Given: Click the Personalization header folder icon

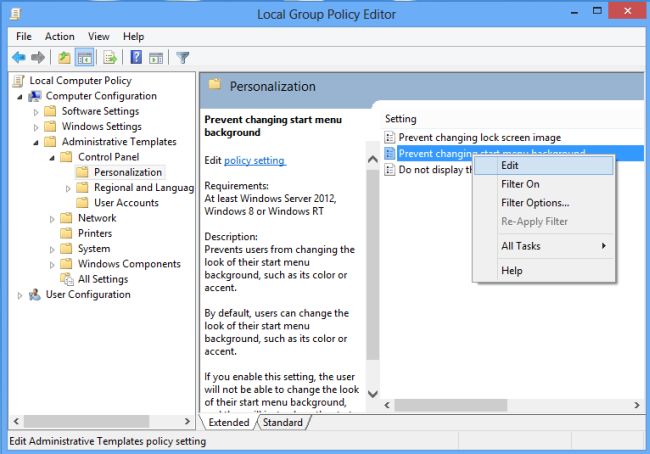Looking at the screenshot, I should tap(214, 85).
